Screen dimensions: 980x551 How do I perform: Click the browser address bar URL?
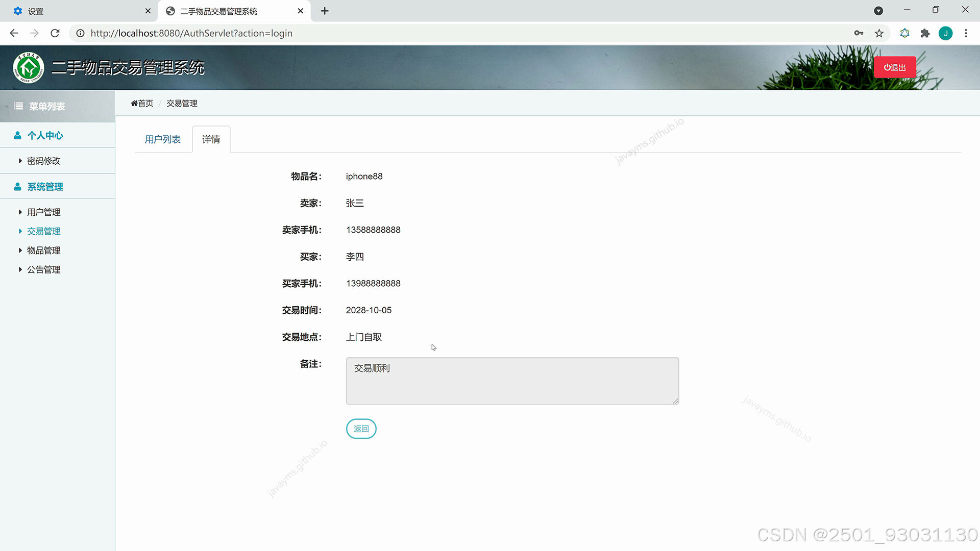tap(191, 33)
